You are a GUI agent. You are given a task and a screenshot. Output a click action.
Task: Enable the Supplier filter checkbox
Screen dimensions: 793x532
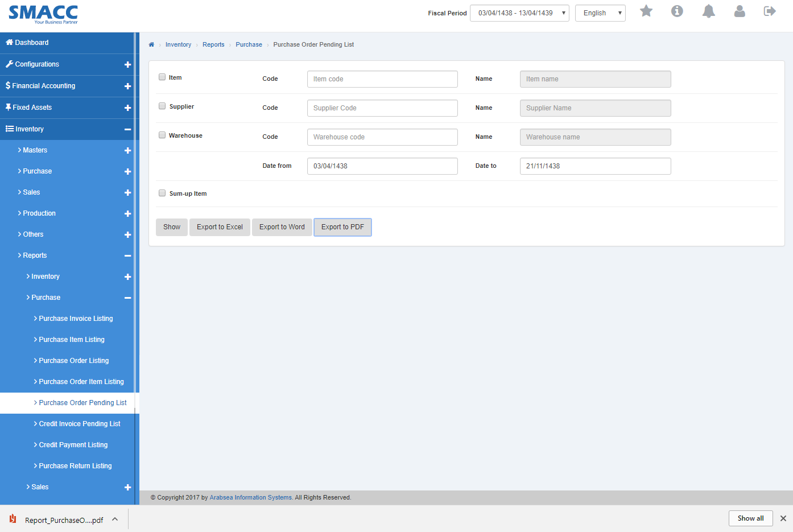162,106
